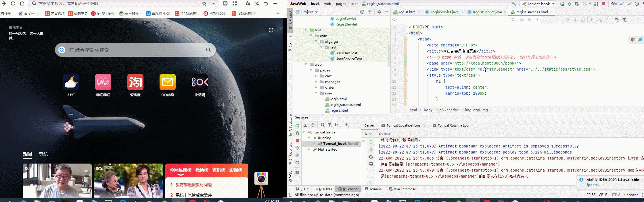Click the browser screenshot scissors icon

pyautogui.click(x=257, y=3)
